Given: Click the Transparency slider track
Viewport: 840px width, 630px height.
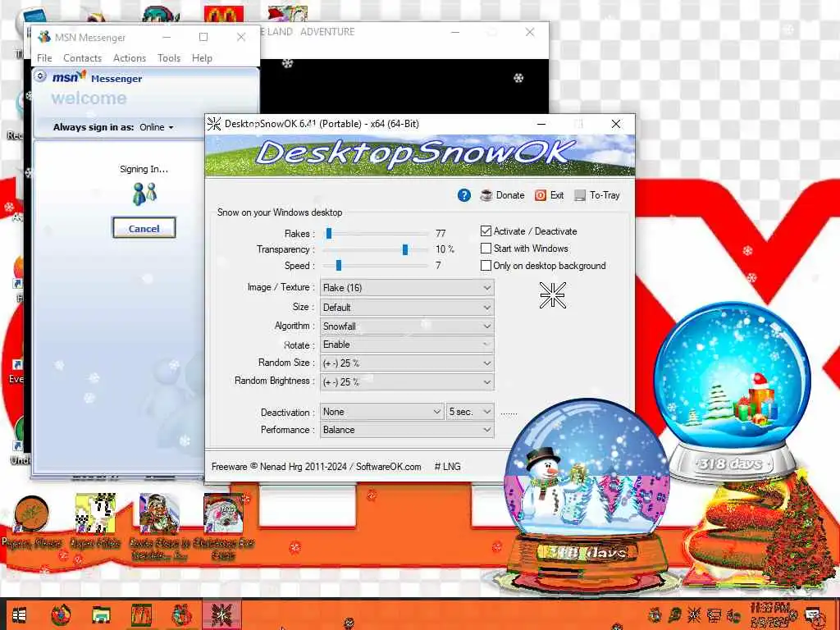Looking at the screenshot, I should click(x=376, y=249).
